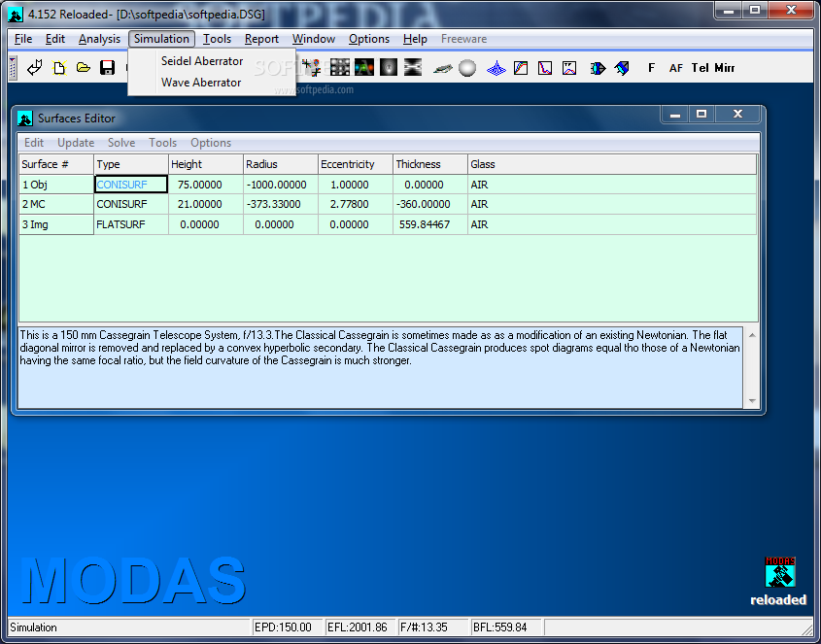Image resolution: width=821 pixels, height=644 pixels.
Task: Open Surfaces Editor Solve menu
Action: point(121,143)
